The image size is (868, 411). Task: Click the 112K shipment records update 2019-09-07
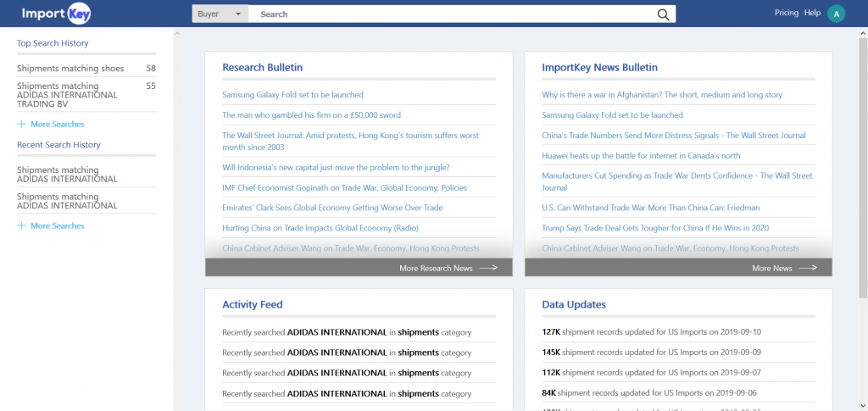(652, 372)
